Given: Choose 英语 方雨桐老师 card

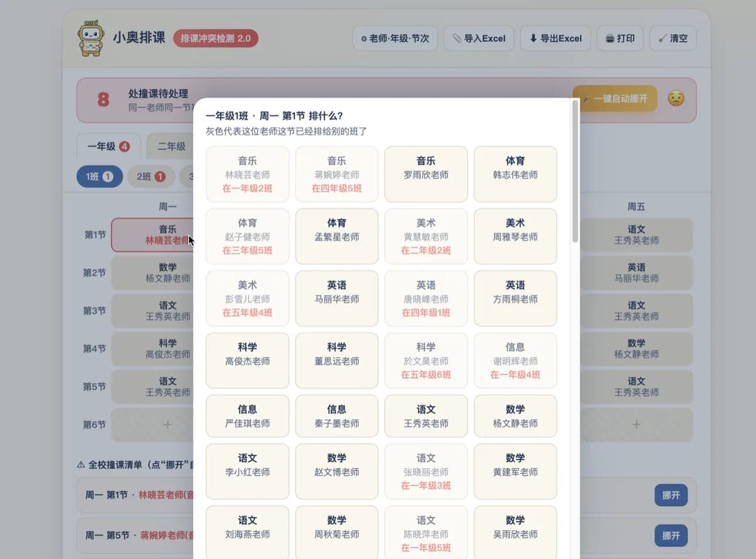Looking at the screenshot, I should click(x=515, y=298).
